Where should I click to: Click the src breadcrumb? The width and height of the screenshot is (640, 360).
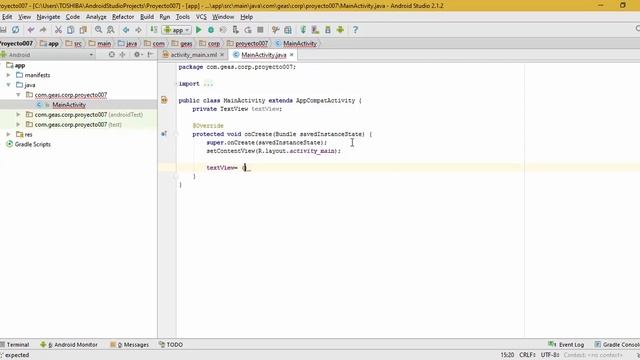74,44
